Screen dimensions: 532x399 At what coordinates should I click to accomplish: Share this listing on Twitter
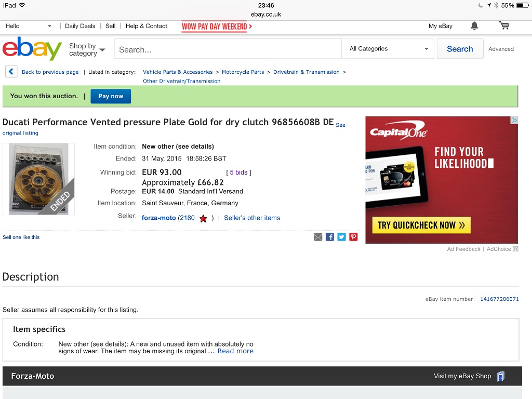(x=342, y=237)
